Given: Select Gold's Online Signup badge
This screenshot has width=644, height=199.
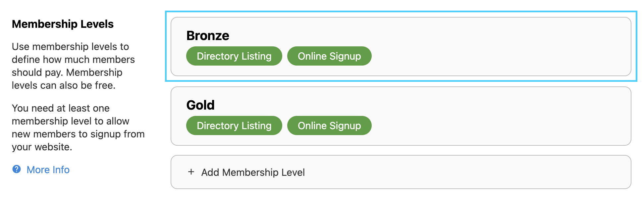Looking at the screenshot, I should (x=329, y=125).
